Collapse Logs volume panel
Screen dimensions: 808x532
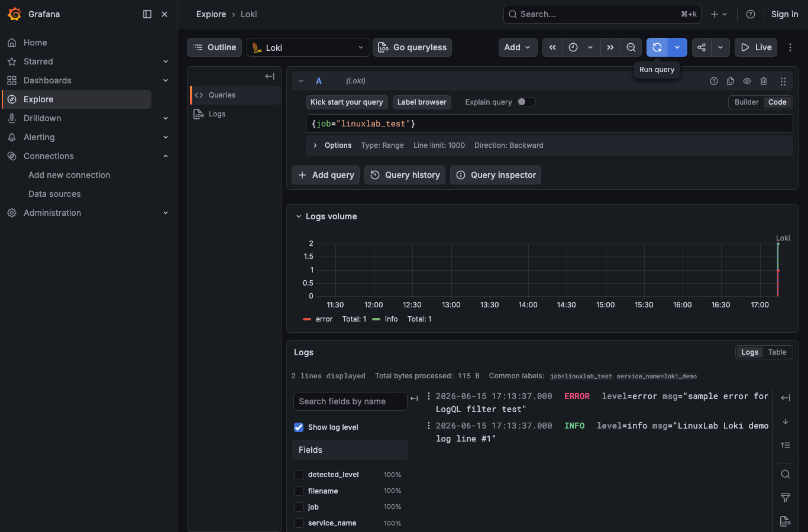[x=299, y=216]
